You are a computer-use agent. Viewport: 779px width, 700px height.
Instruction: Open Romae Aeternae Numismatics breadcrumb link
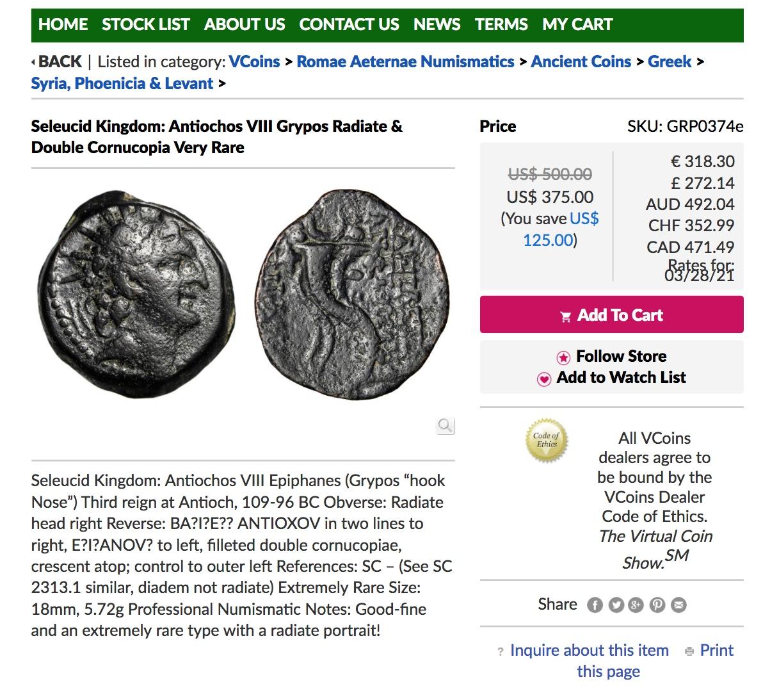(405, 61)
